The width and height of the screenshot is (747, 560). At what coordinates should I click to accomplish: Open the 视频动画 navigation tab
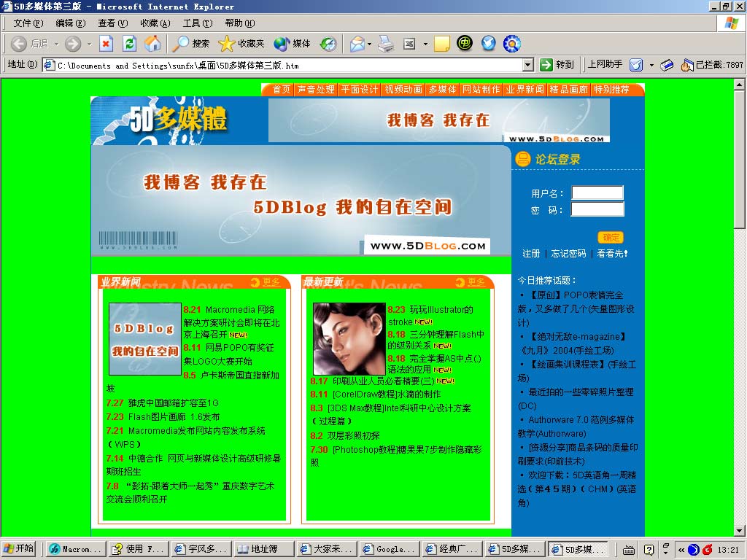click(x=403, y=89)
